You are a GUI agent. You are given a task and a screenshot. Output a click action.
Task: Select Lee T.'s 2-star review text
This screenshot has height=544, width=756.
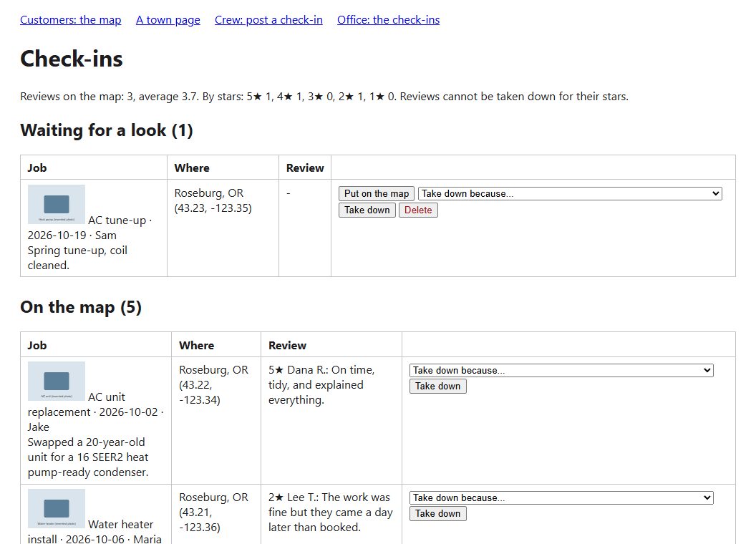[331, 513]
